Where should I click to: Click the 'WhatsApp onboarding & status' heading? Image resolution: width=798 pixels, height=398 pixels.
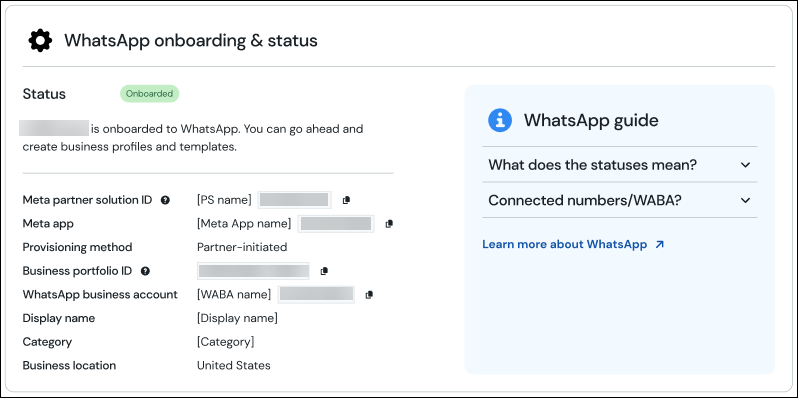coord(191,40)
